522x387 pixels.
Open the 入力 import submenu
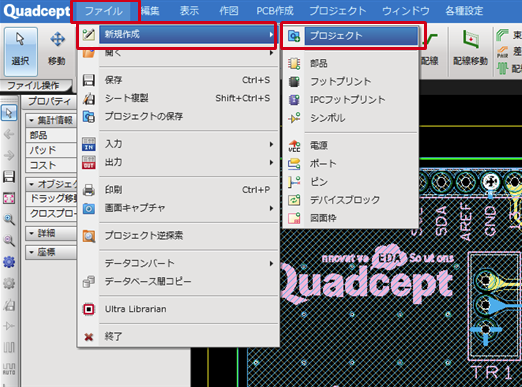click(178, 144)
